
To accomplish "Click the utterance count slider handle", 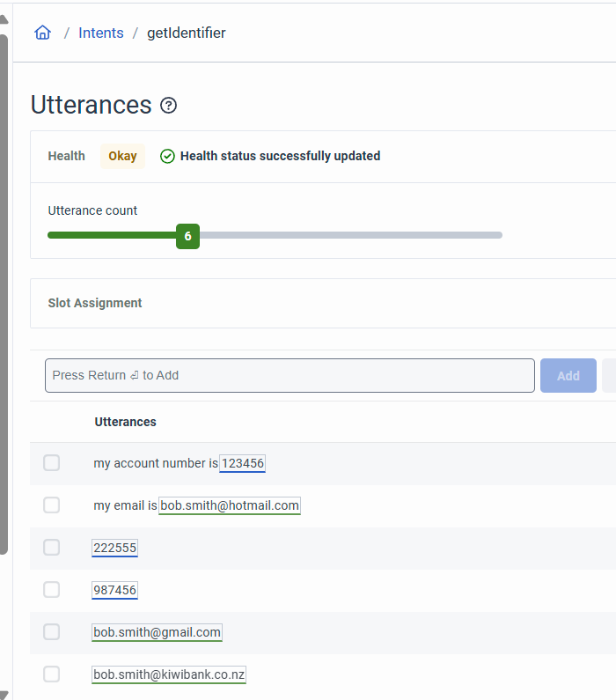I will 187,236.
